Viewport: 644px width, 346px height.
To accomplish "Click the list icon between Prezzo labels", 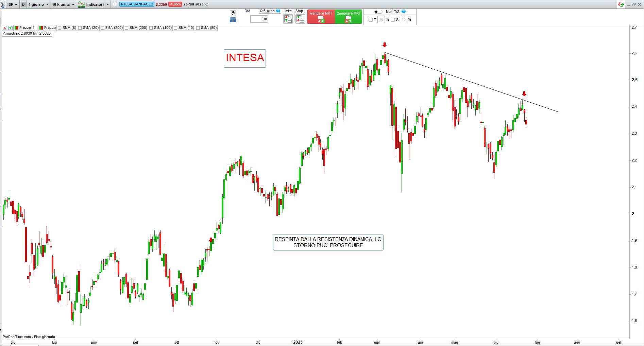I will (x=35, y=28).
